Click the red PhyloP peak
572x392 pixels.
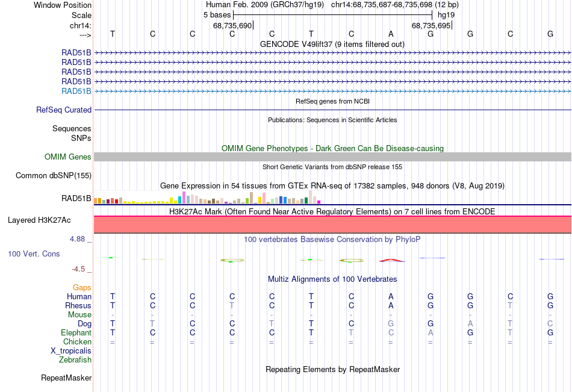click(392, 260)
